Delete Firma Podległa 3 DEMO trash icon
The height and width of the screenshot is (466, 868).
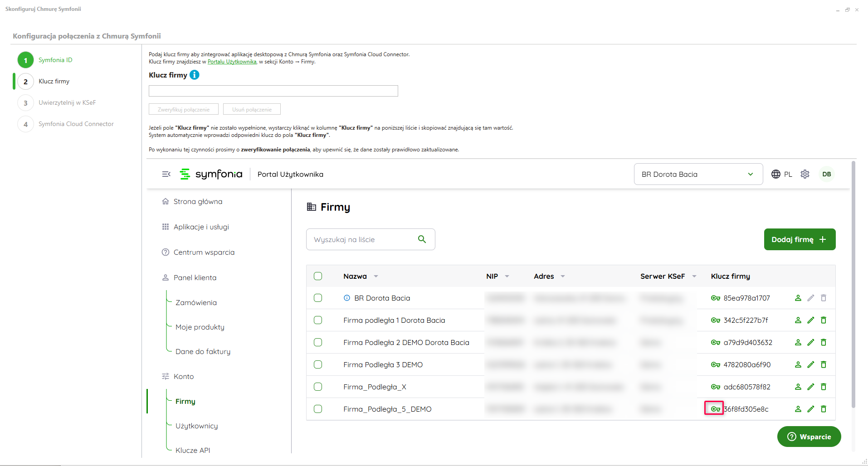pos(824,364)
